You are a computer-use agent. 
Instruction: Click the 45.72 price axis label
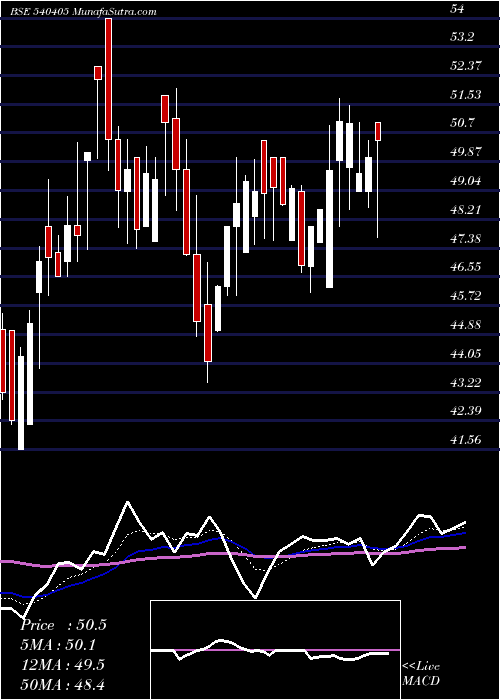click(467, 296)
